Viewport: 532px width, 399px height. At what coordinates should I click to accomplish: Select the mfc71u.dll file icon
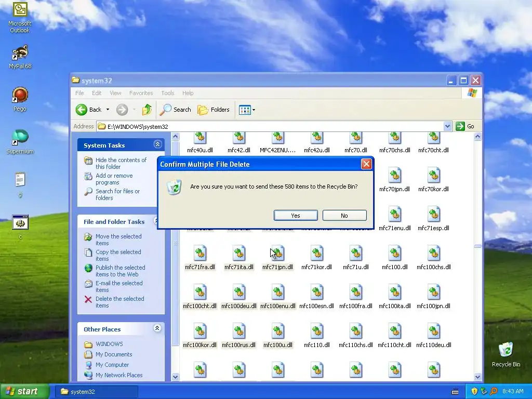[355, 253]
